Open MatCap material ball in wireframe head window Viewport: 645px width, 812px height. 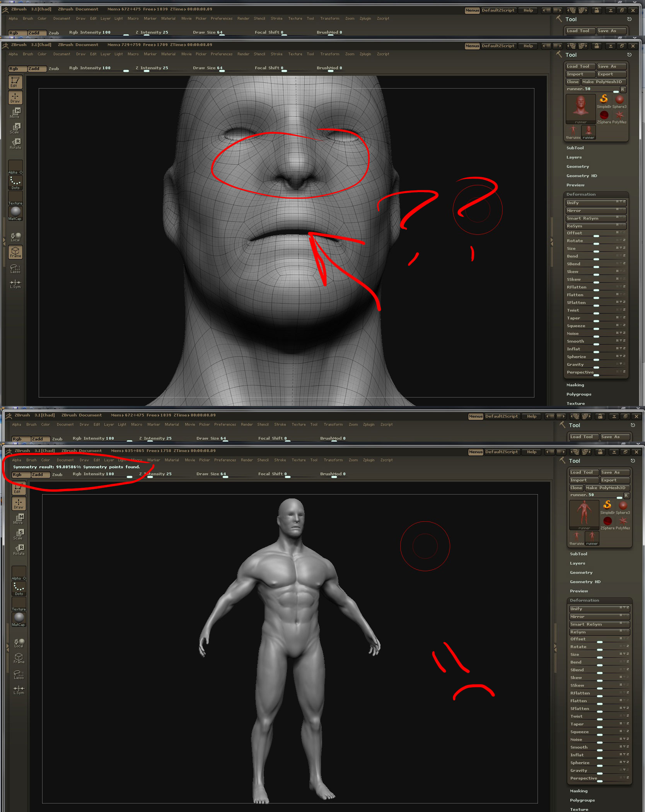click(15, 214)
